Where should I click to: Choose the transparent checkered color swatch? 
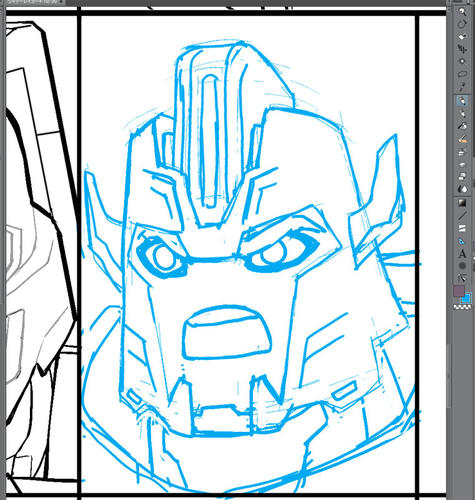click(x=463, y=307)
